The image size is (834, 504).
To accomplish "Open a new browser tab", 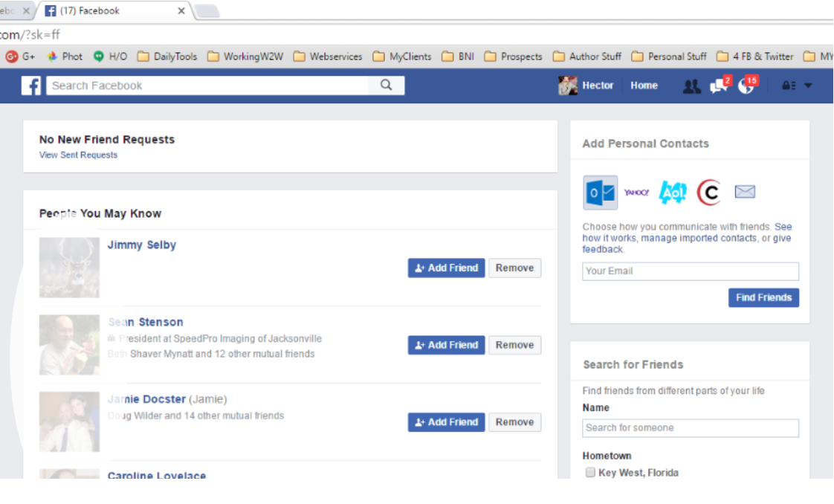I will (207, 11).
